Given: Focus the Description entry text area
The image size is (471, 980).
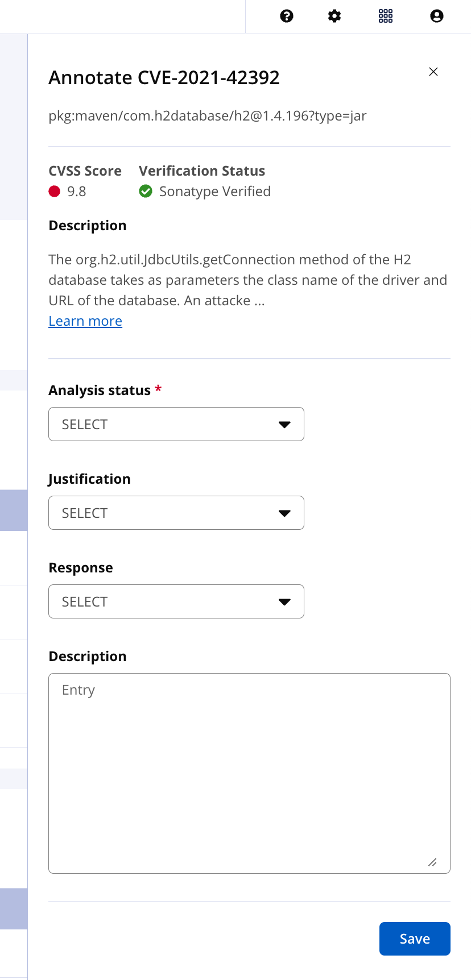Looking at the screenshot, I should pos(249,773).
